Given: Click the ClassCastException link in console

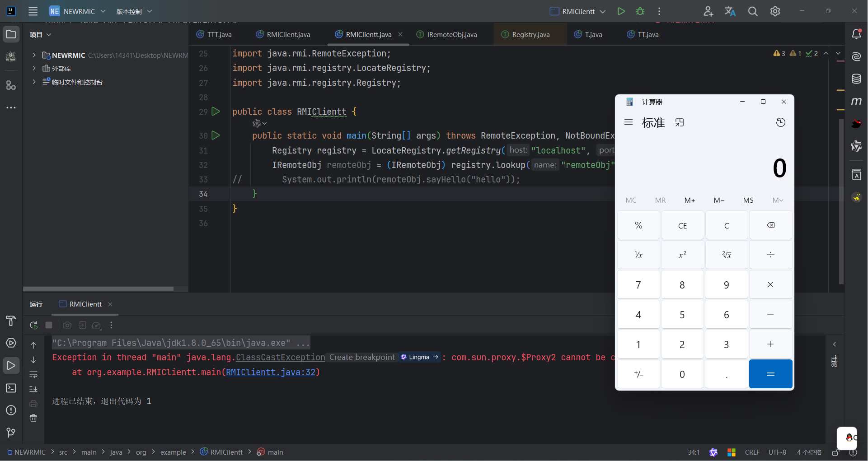Looking at the screenshot, I should coord(280,358).
